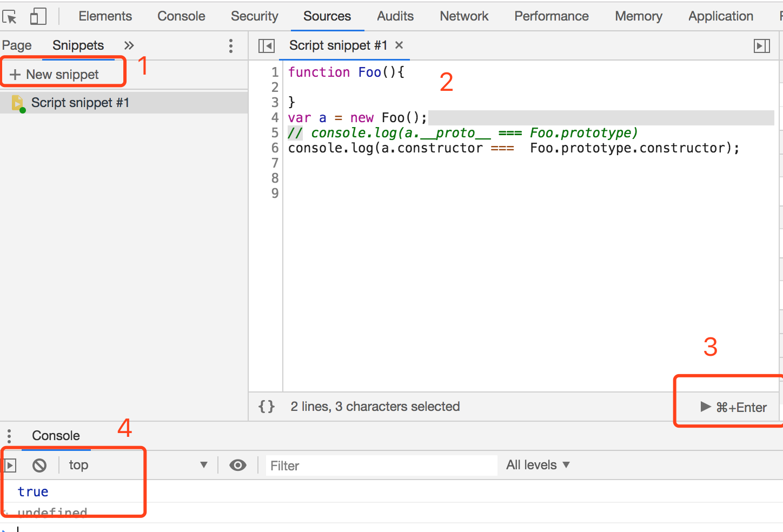
Task: Click line number 1 in gutter
Action: pyautogui.click(x=275, y=72)
